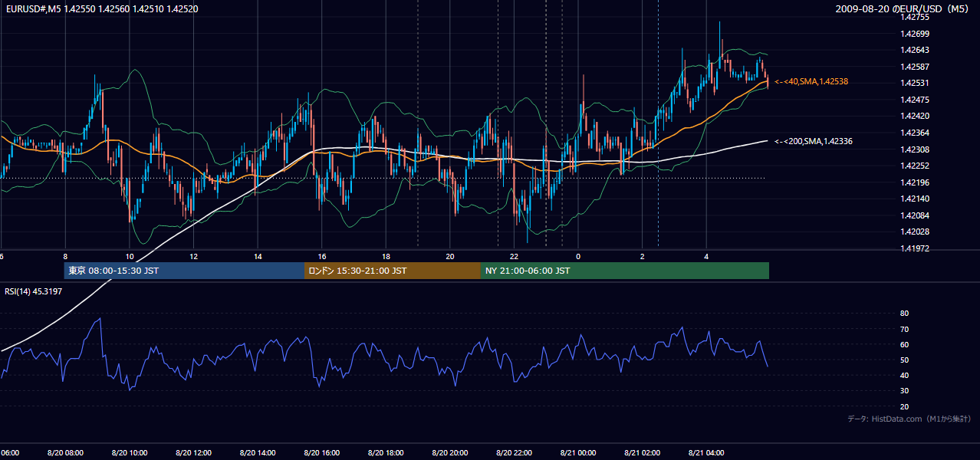The image size is (980, 460).
Task: Click hour label 22 under price chart
Action: [x=514, y=256]
